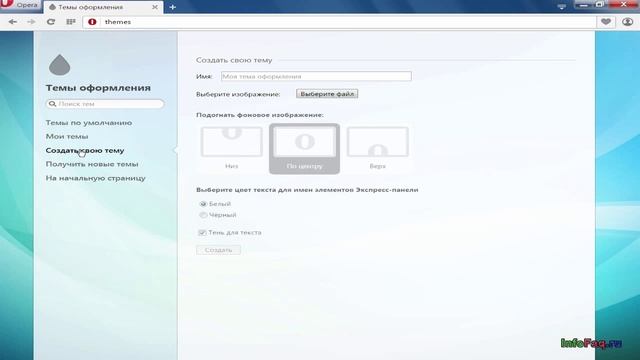Select the Верх alignment thumbnail

378,148
